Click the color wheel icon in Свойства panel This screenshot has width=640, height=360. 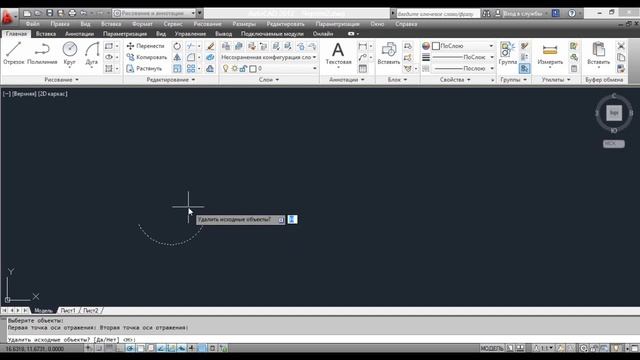tap(426, 46)
